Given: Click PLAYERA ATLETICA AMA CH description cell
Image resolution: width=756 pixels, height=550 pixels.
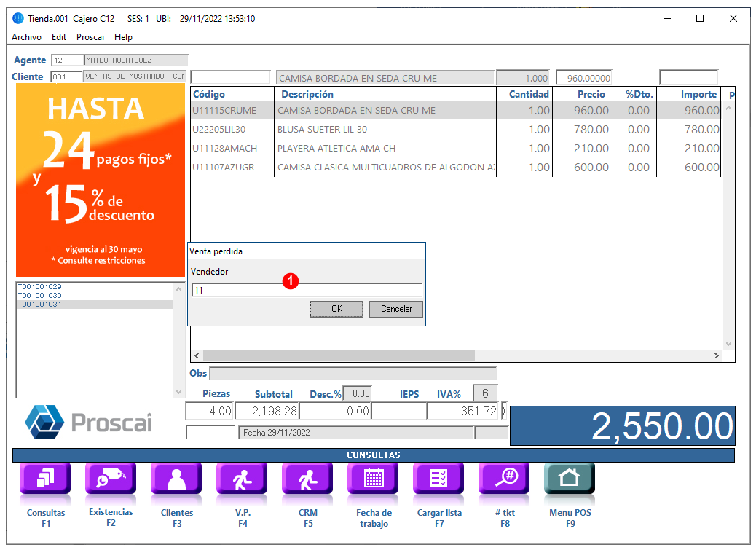Looking at the screenshot, I should (x=385, y=148).
